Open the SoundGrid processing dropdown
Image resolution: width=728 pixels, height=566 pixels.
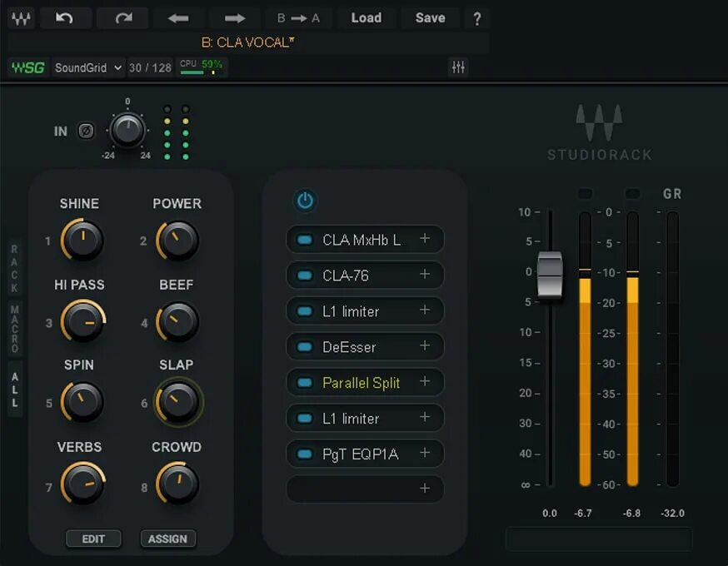pos(88,67)
